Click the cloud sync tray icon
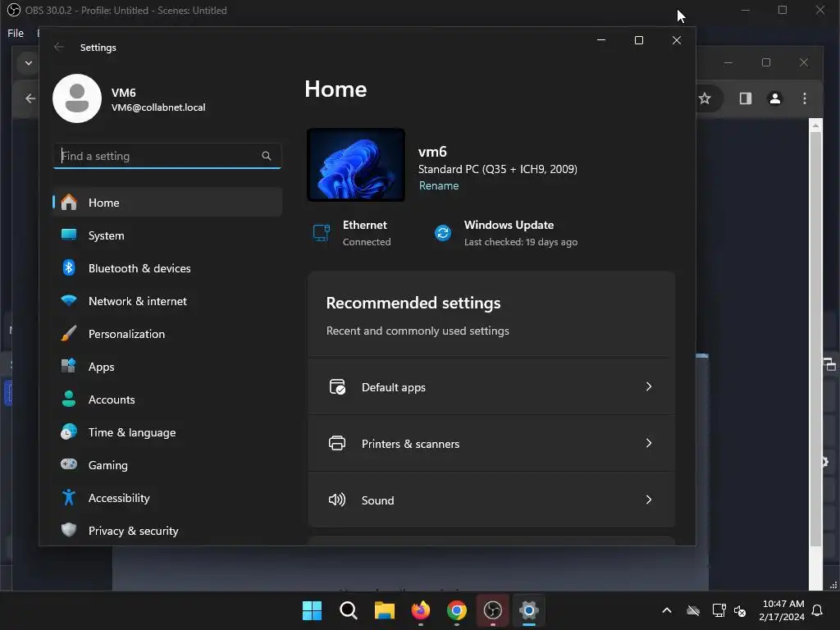Screen dimensions: 840x630 tap(693, 610)
